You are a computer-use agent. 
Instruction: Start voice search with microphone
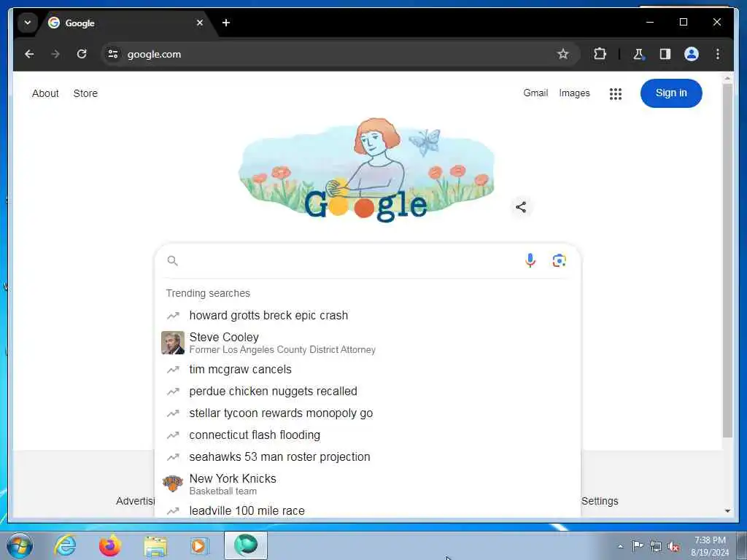(530, 260)
